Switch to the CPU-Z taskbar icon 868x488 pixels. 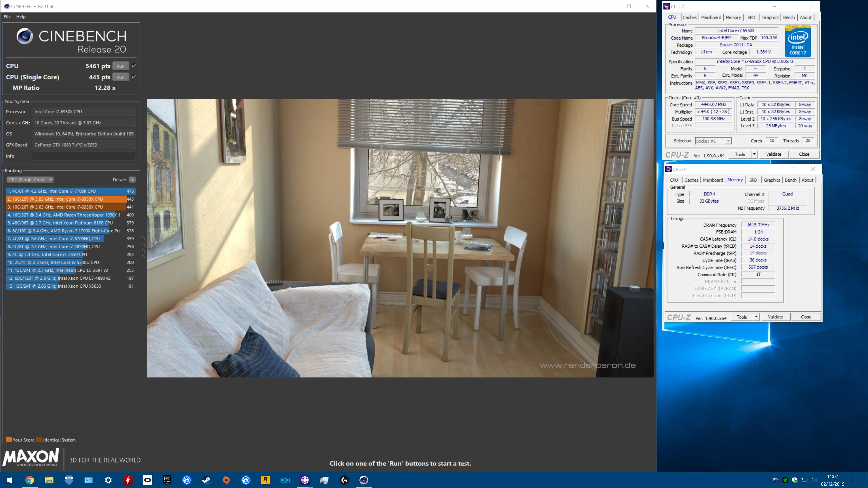305,480
